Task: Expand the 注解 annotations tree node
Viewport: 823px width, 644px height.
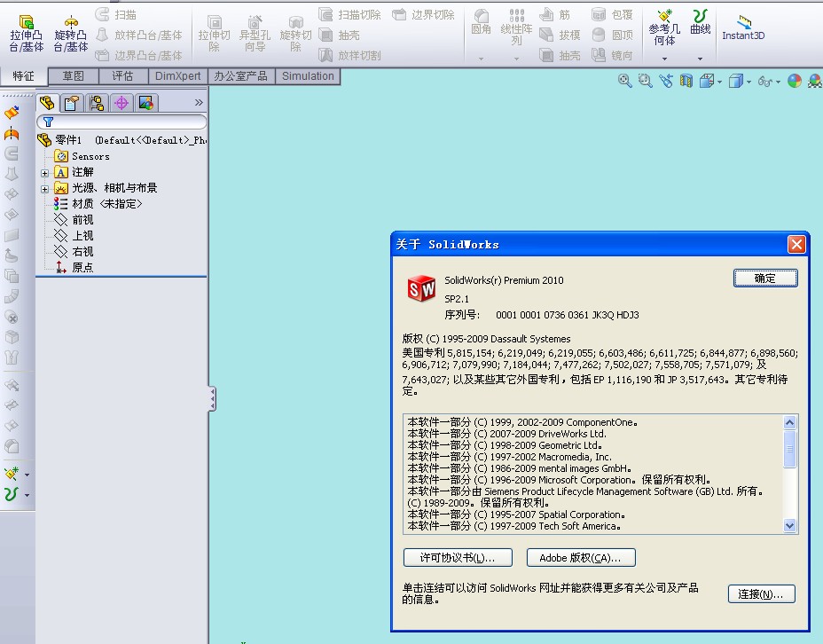Action: coord(44,173)
